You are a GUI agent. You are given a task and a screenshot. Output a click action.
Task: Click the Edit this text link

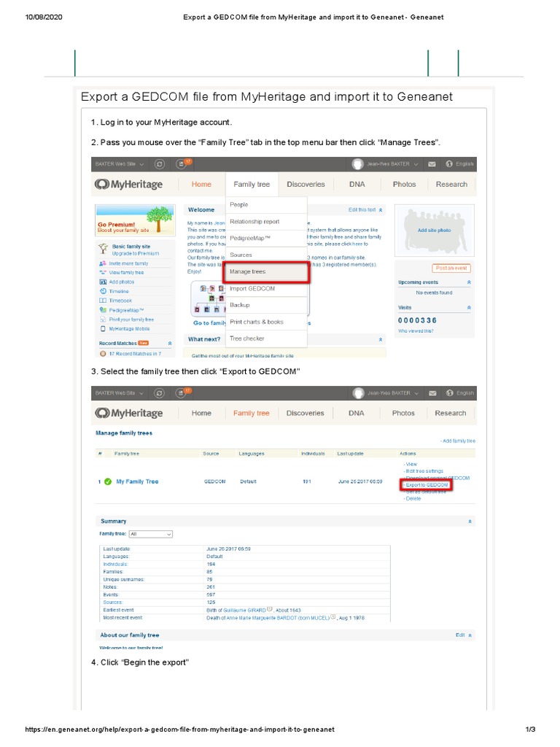click(362, 209)
